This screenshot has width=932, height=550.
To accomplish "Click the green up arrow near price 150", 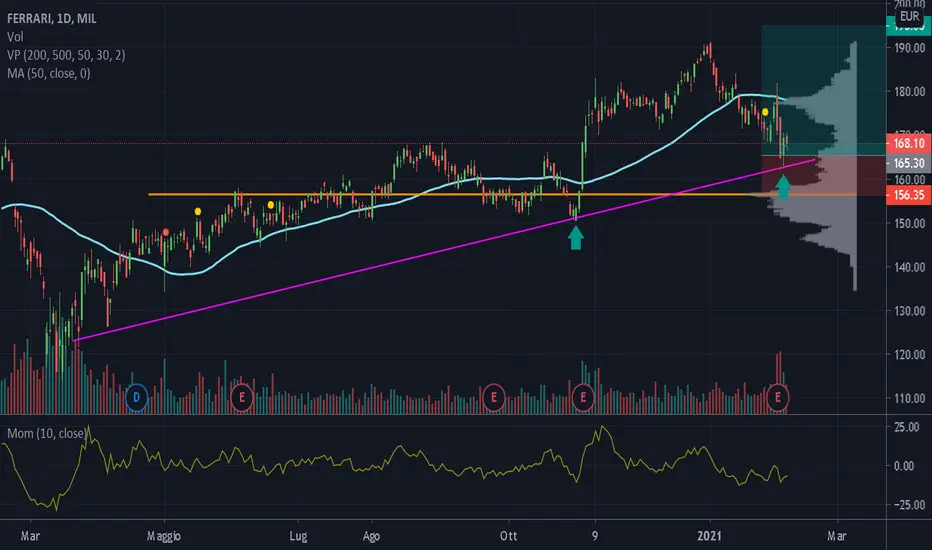I will point(575,238).
